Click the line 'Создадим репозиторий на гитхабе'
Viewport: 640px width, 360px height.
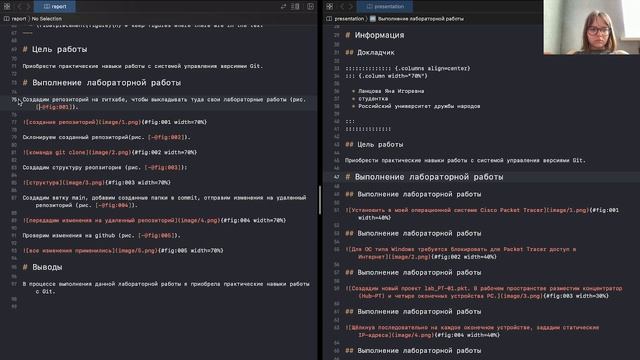coord(164,103)
